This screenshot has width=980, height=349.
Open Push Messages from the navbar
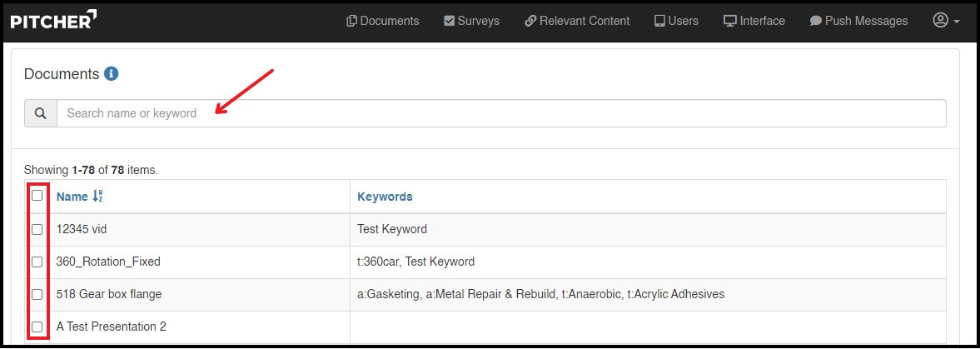858,21
